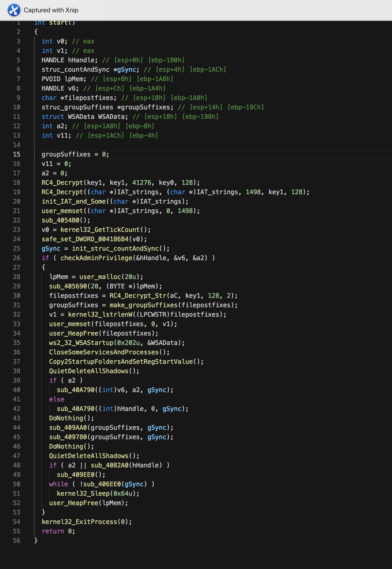Click the "Captured with Xnip" title text
Image resolution: width=392 pixels, height=569 pixels.
pyautogui.click(x=51, y=10)
